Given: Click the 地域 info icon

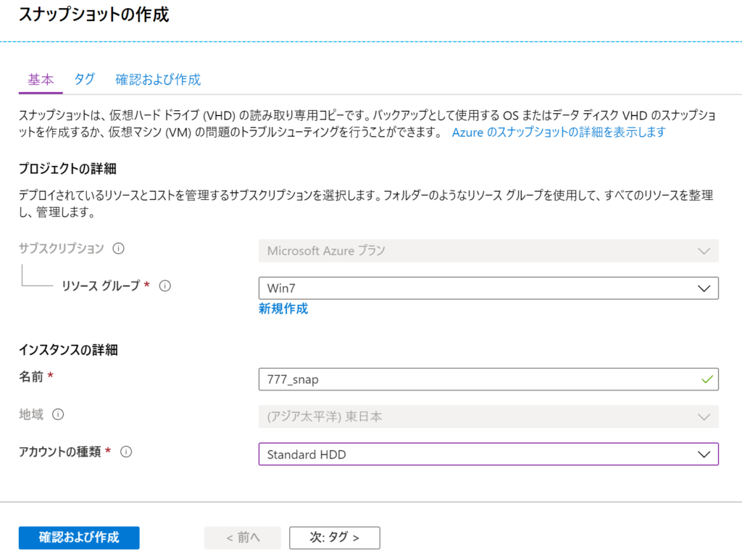Looking at the screenshot, I should (x=58, y=414).
